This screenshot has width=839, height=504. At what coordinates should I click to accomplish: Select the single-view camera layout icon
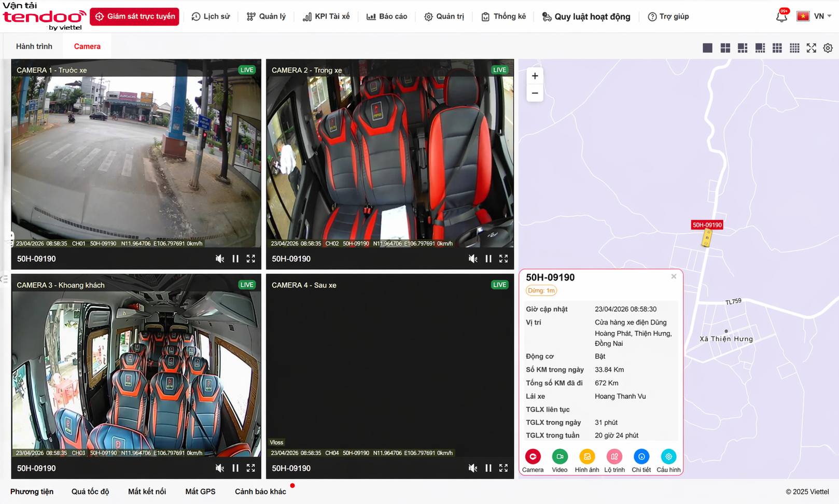click(707, 48)
